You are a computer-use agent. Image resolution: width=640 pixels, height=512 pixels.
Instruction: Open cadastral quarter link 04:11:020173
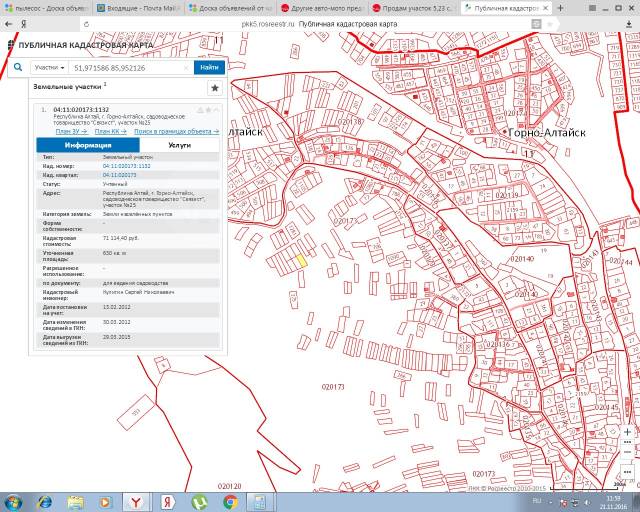click(120, 175)
